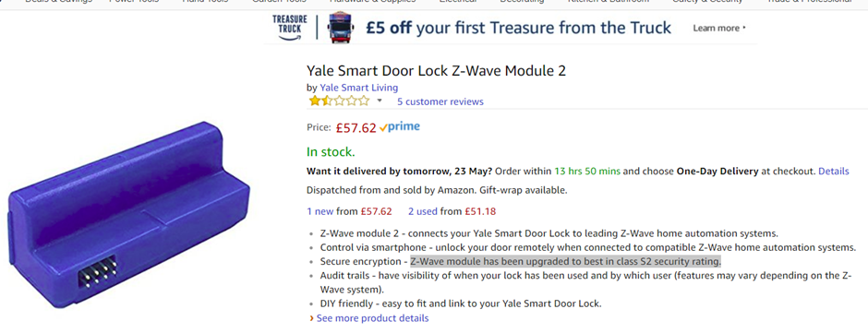Open the Safety & Security menu
This screenshot has height=333, width=868.
tap(707, 2)
